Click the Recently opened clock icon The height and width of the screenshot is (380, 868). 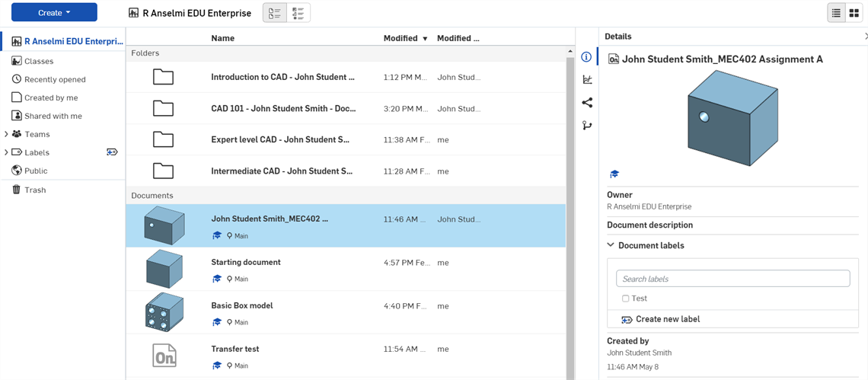click(16, 79)
